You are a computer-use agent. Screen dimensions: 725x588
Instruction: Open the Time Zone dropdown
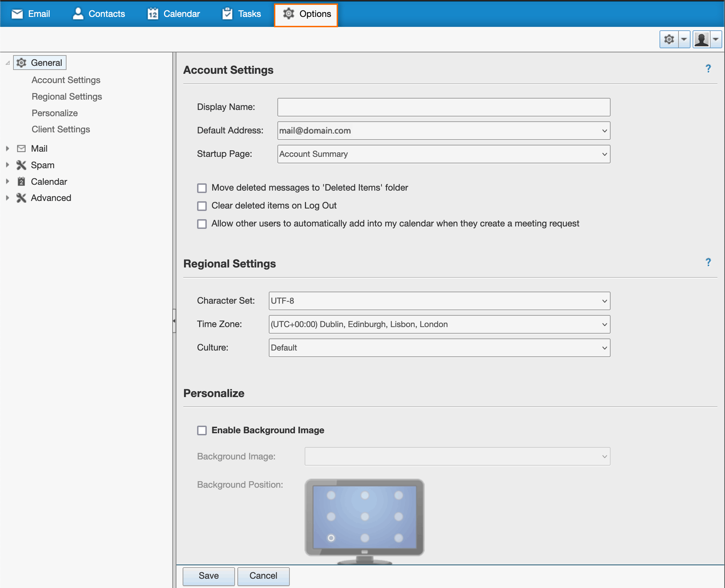pos(439,324)
